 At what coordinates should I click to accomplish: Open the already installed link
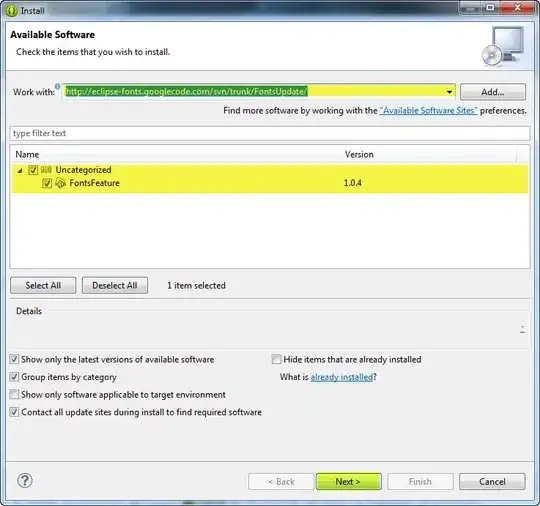pyautogui.click(x=342, y=377)
